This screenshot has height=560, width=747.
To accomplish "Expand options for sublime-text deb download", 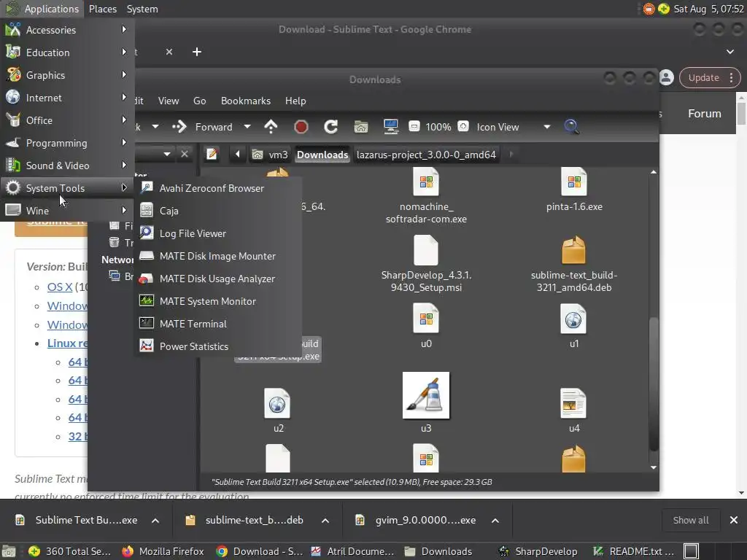I will click(325, 521).
